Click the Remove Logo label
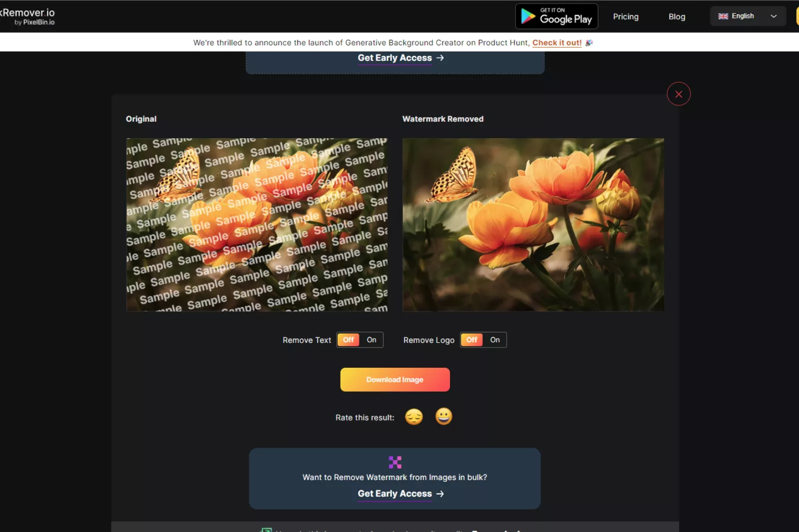The image size is (799, 532). click(x=429, y=340)
